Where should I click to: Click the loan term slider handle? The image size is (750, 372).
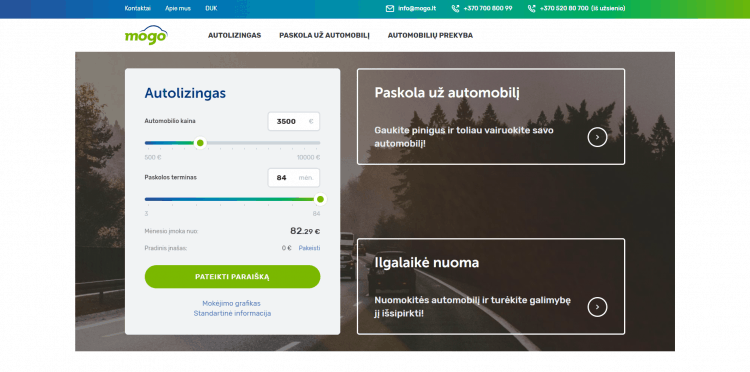pyautogui.click(x=320, y=199)
